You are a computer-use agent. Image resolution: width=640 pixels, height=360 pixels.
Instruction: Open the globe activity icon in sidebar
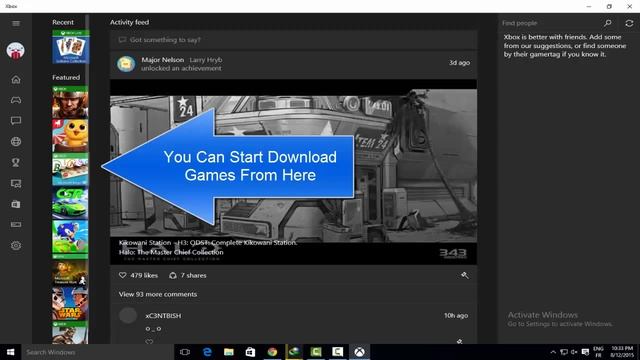tap(16, 142)
